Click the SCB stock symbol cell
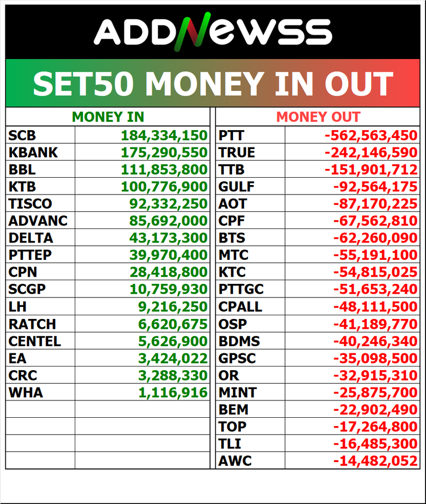The width and height of the screenshot is (426, 504). pos(22,135)
